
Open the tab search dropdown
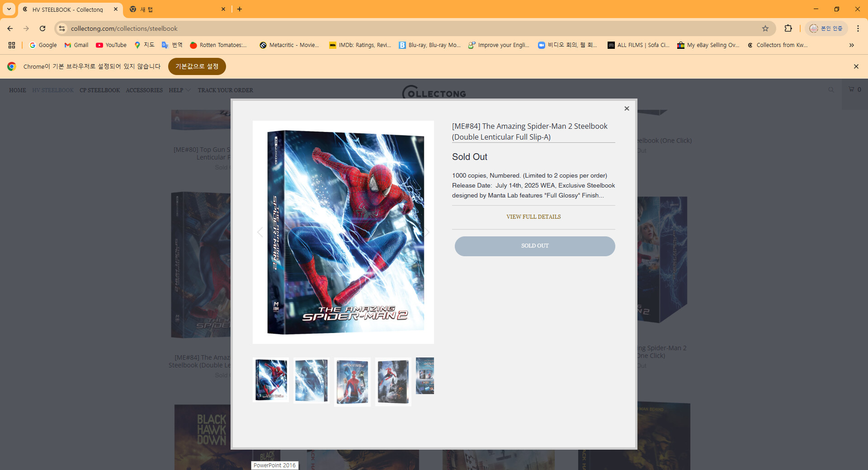click(9, 9)
